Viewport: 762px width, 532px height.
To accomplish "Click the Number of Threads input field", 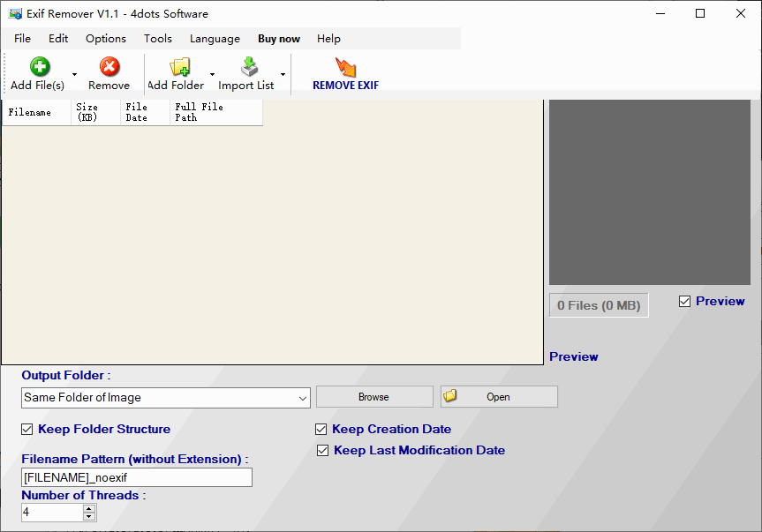I will click(52, 513).
